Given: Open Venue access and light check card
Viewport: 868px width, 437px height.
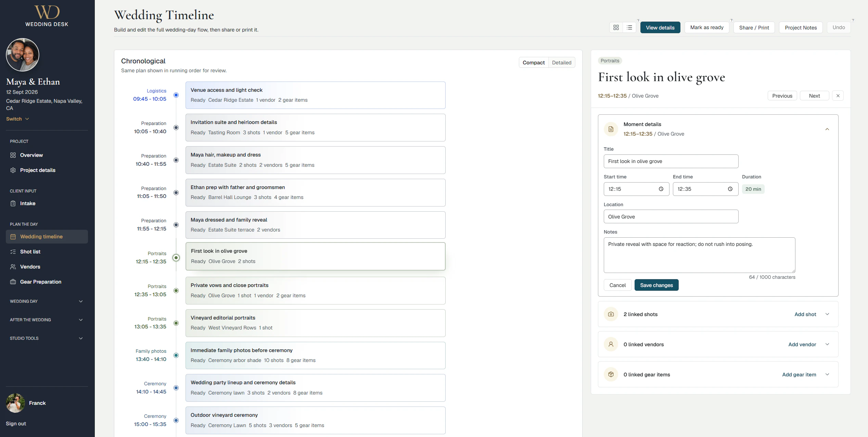Looking at the screenshot, I should tap(315, 95).
